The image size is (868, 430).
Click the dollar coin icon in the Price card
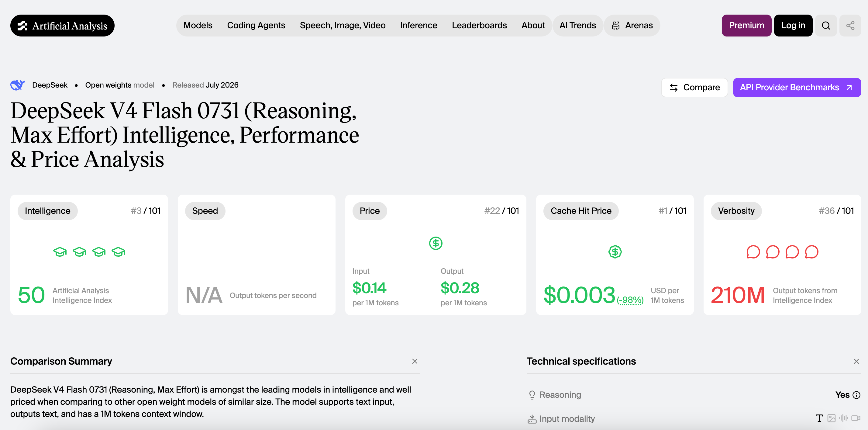pyautogui.click(x=436, y=243)
